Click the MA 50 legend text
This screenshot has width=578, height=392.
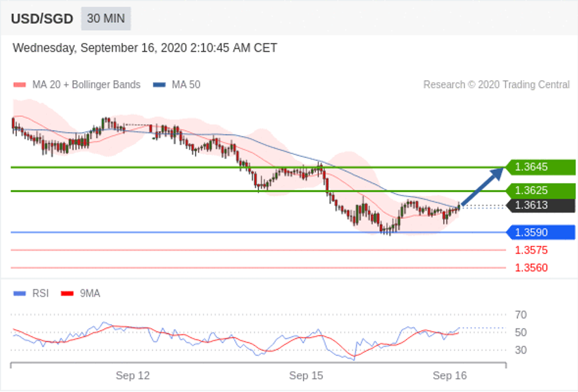pyautogui.click(x=186, y=85)
